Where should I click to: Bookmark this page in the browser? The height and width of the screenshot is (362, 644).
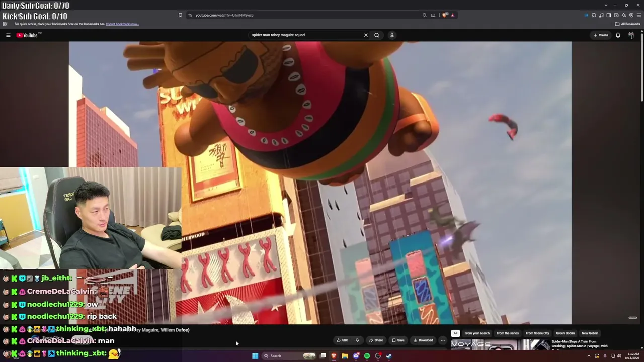point(180,15)
